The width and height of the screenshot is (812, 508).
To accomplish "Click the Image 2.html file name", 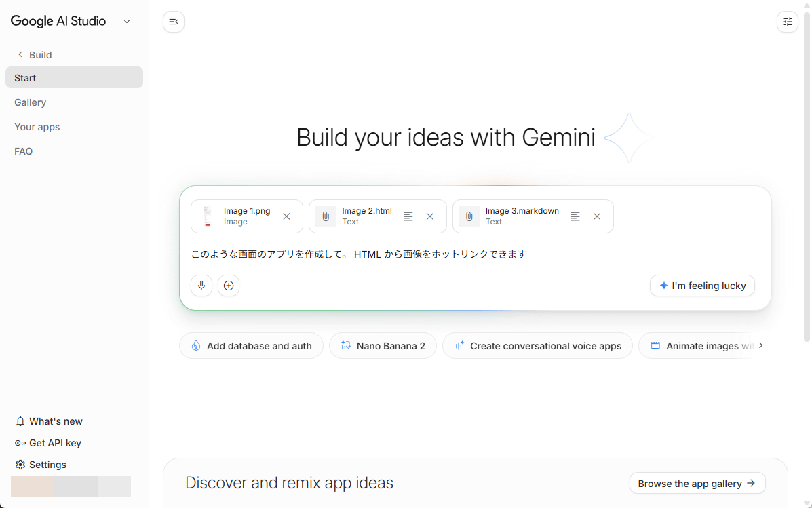I will 366,211.
